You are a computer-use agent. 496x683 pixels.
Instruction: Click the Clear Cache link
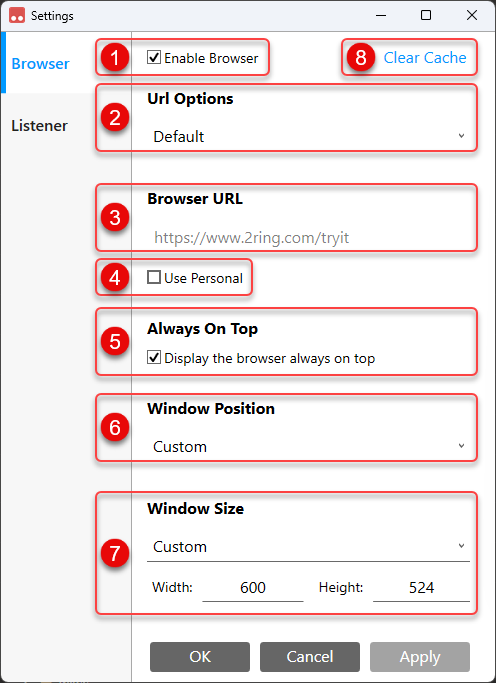pos(425,57)
